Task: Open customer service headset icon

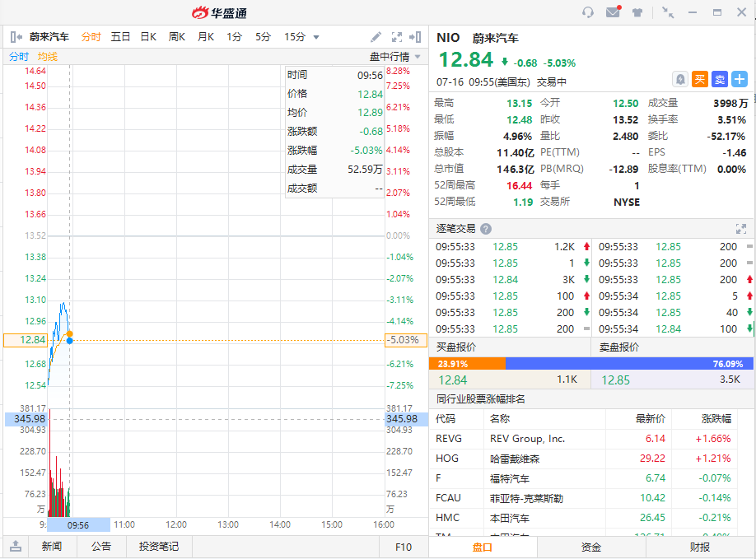Action: pyautogui.click(x=588, y=12)
